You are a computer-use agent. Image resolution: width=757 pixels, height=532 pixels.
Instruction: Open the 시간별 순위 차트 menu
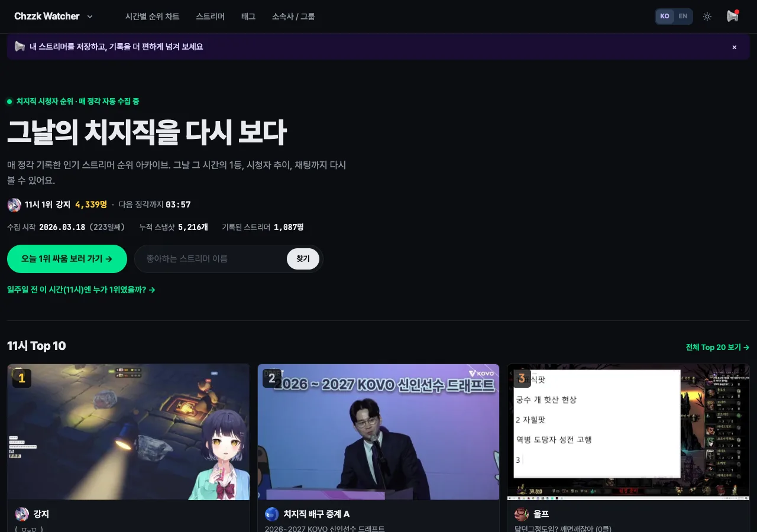pos(153,17)
